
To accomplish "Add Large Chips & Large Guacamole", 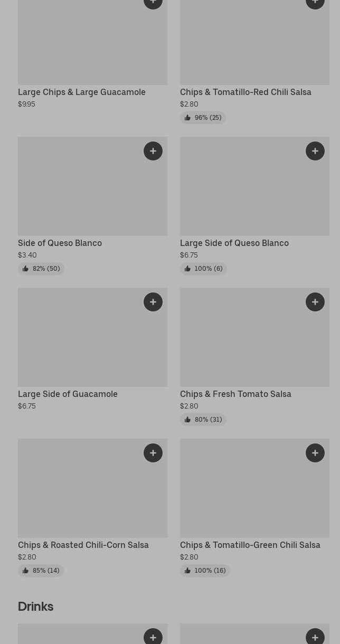I will tap(153, 3).
